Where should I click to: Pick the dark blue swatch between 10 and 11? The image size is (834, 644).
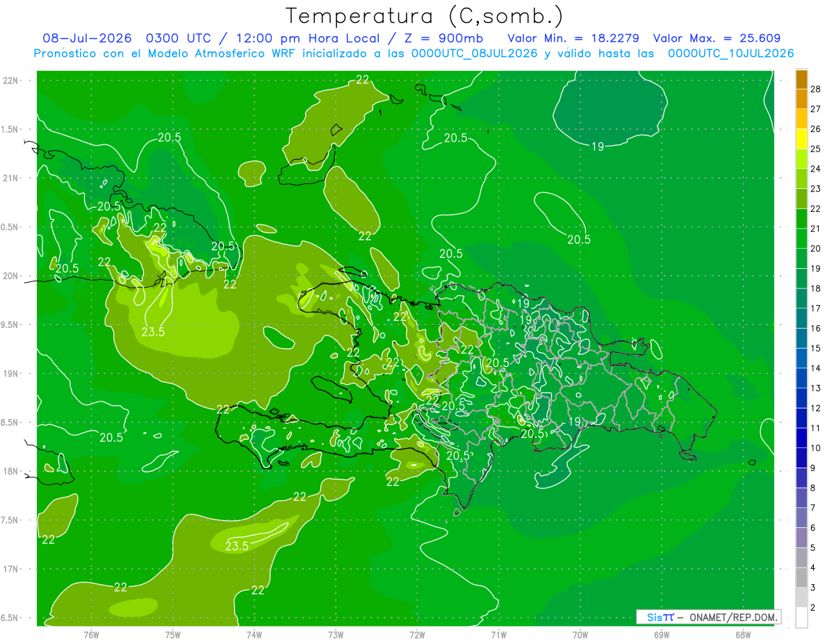click(x=801, y=438)
